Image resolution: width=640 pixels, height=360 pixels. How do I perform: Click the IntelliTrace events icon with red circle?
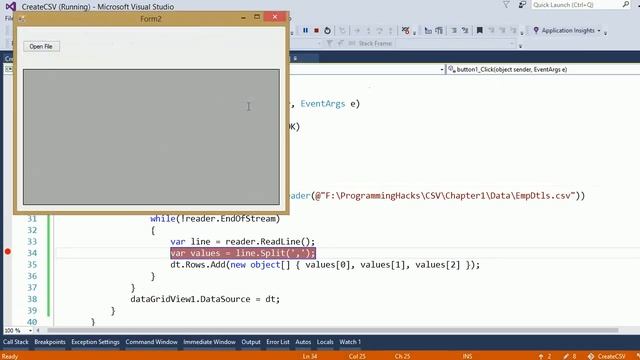pyautogui.click(x=405, y=31)
